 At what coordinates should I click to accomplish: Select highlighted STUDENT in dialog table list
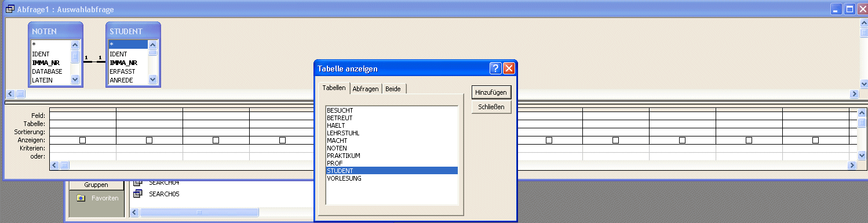click(x=392, y=171)
